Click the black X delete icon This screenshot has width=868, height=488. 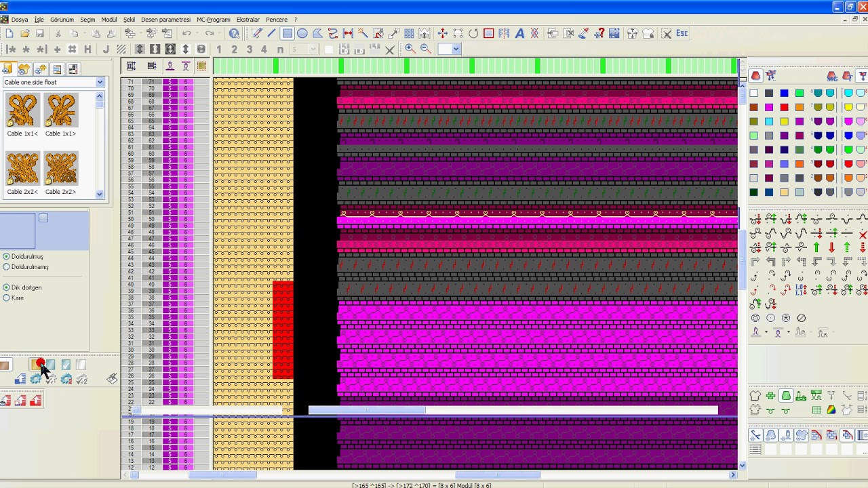390,49
